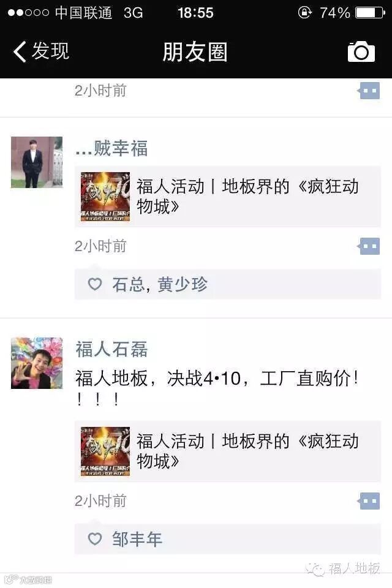The image size is (392, 588).
Task: Open shared article card in 贼幸福's post
Action: (x=228, y=197)
